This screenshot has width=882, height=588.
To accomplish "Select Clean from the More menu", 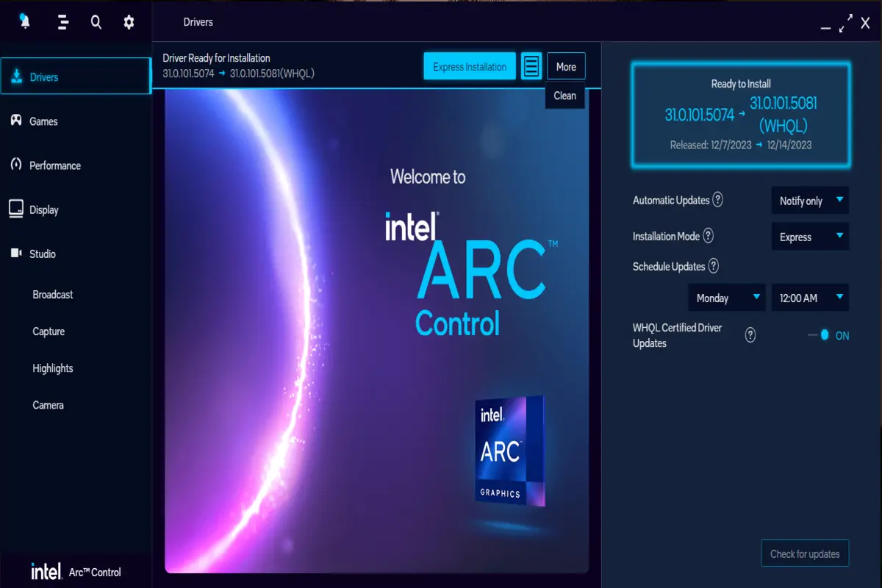I will coord(564,96).
